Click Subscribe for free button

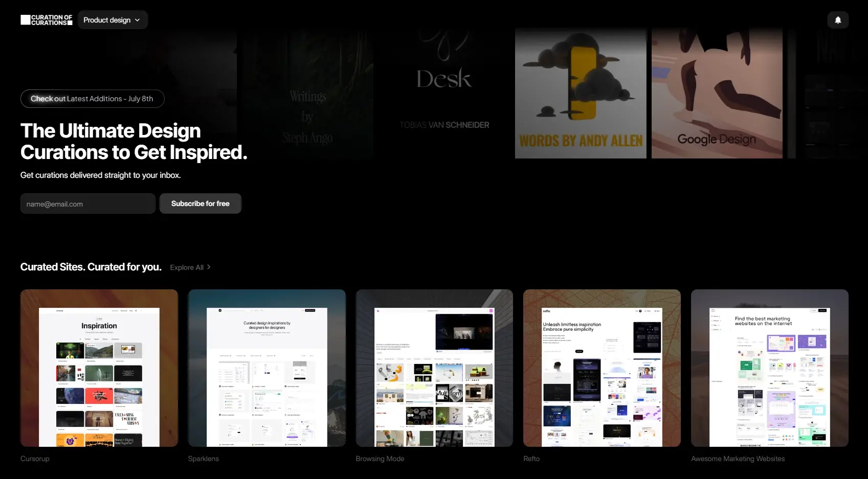201,203
